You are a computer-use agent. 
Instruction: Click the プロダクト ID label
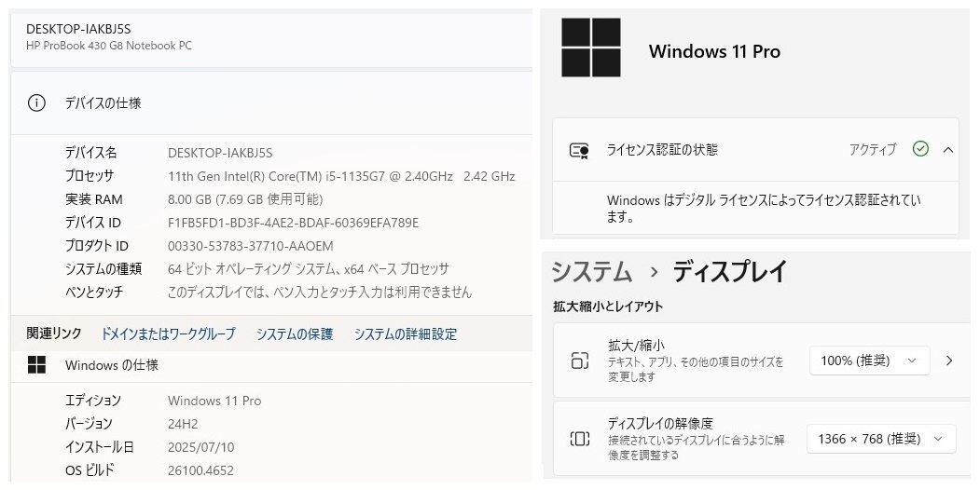pyautogui.click(x=97, y=246)
